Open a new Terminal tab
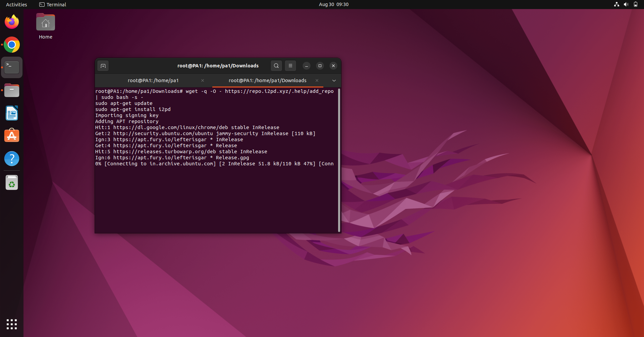The image size is (644, 337). tap(103, 66)
